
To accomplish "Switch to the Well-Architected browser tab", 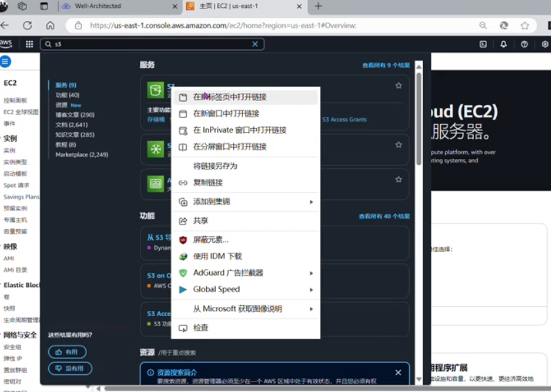I will click(119, 7).
